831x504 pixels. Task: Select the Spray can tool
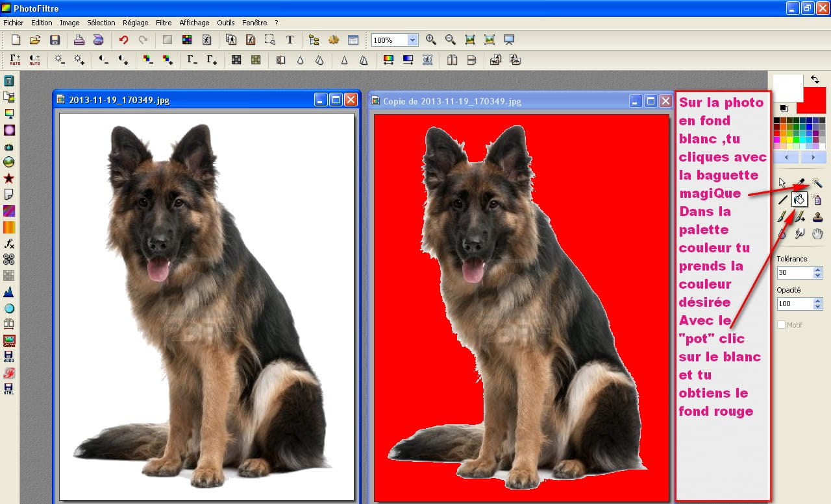click(x=817, y=200)
